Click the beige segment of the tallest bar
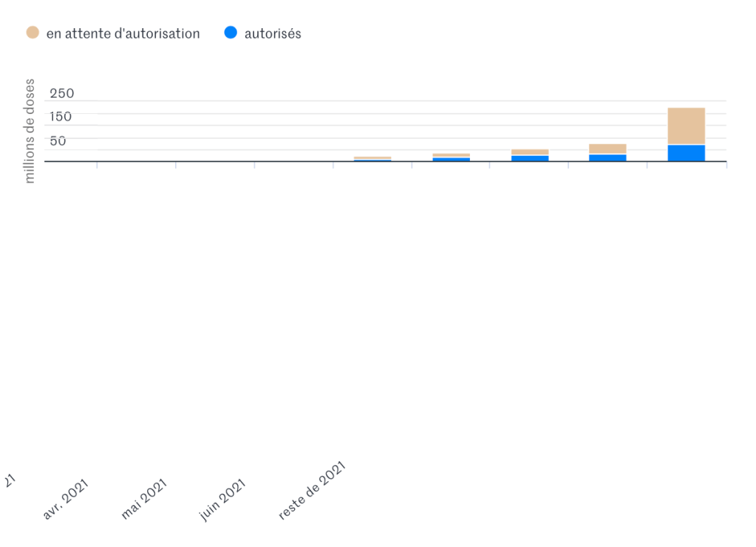Screen dimensions: 756x547 click(x=686, y=126)
